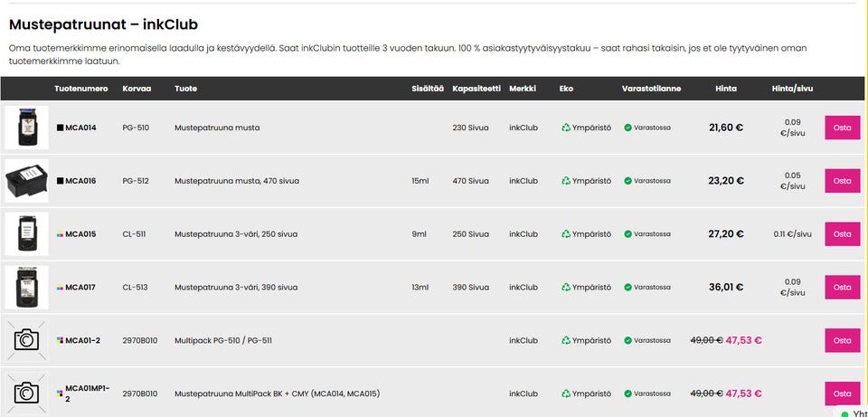
Task: Click the price 36,01 €
Action: tap(726, 287)
